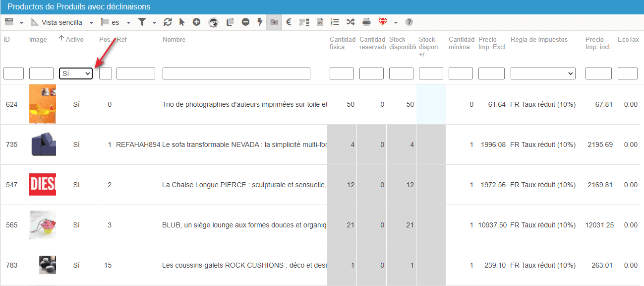Open the es language dropdown

click(x=128, y=23)
